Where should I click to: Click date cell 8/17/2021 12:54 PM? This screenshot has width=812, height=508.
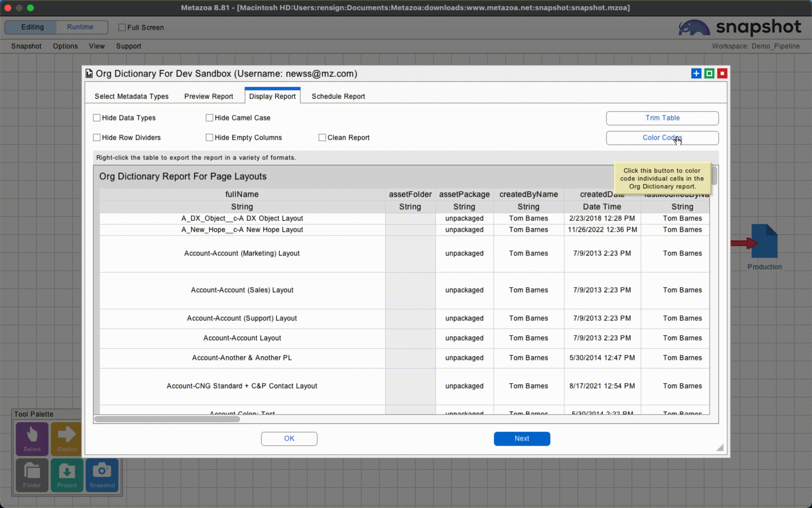pyautogui.click(x=602, y=386)
